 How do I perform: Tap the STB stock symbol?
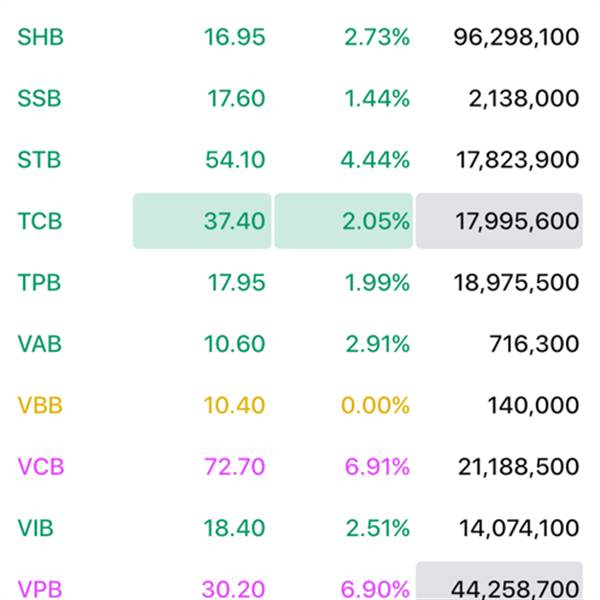pyautogui.click(x=39, y=160)
